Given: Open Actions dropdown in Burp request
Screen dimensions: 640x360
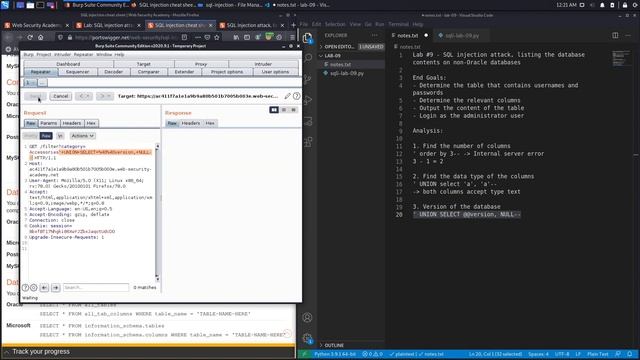Looking at the screenshot, I should click(82, 136).
